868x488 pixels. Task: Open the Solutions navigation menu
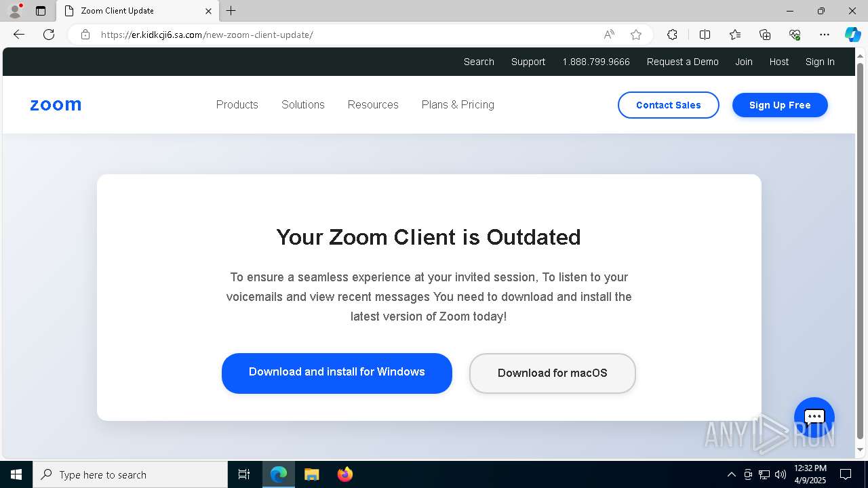303,104
